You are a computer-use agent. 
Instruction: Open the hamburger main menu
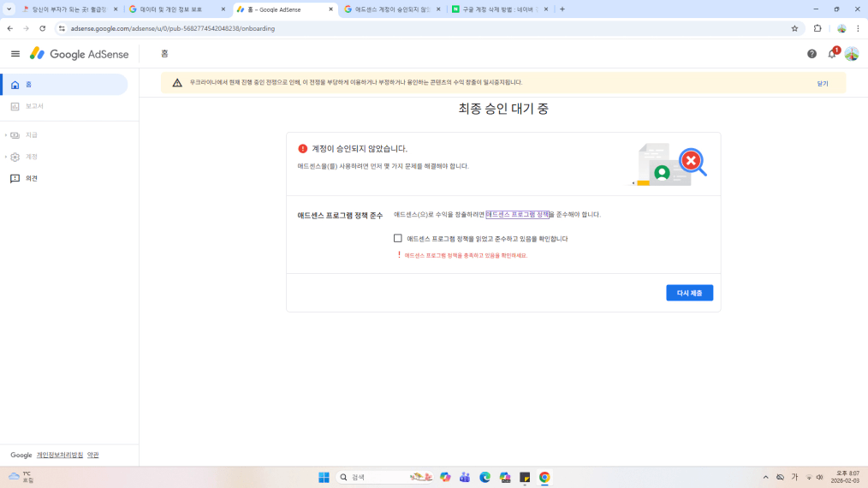point(15,54)
